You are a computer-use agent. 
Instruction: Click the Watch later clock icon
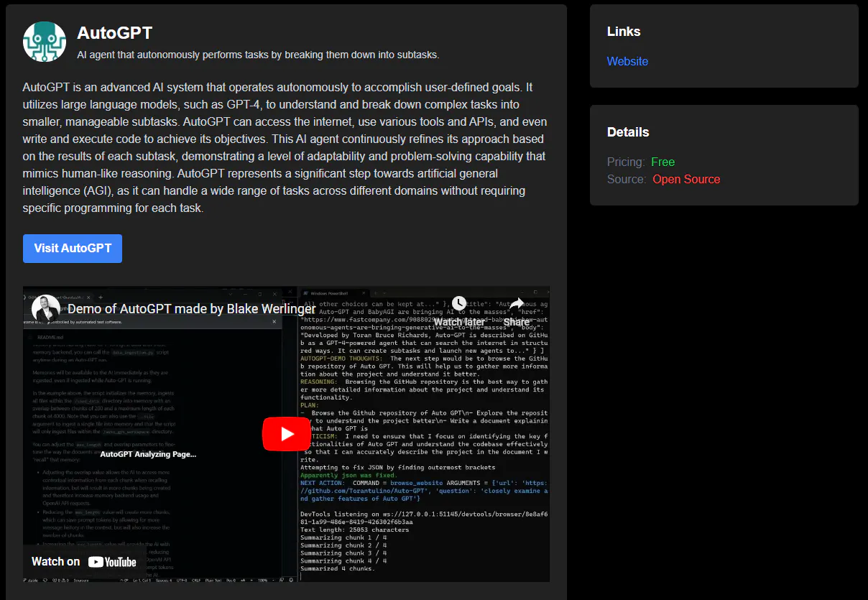pos(458,304)
